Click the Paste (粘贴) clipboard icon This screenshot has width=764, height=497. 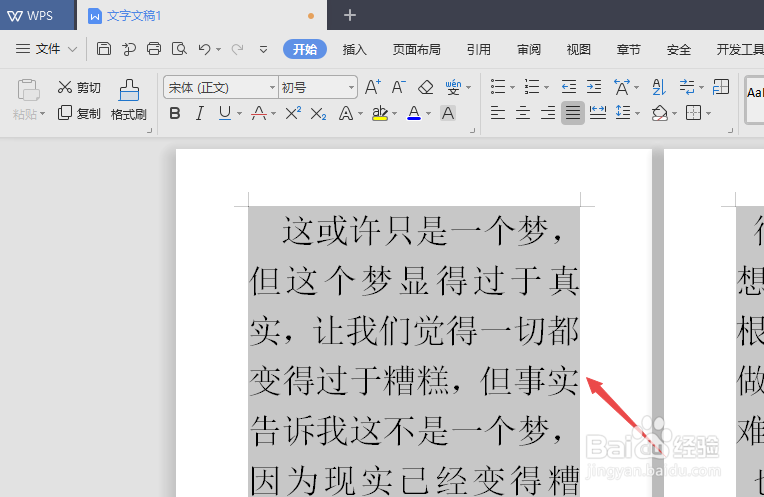pyautogui.click(x=28, y=90)
